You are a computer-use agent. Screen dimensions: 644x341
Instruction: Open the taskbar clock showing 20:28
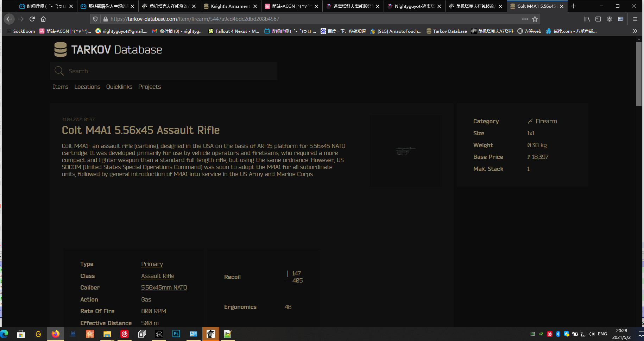click(x=621, y=334)
